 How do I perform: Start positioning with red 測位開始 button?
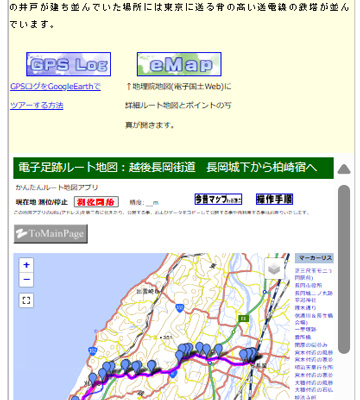pos(96,202)
